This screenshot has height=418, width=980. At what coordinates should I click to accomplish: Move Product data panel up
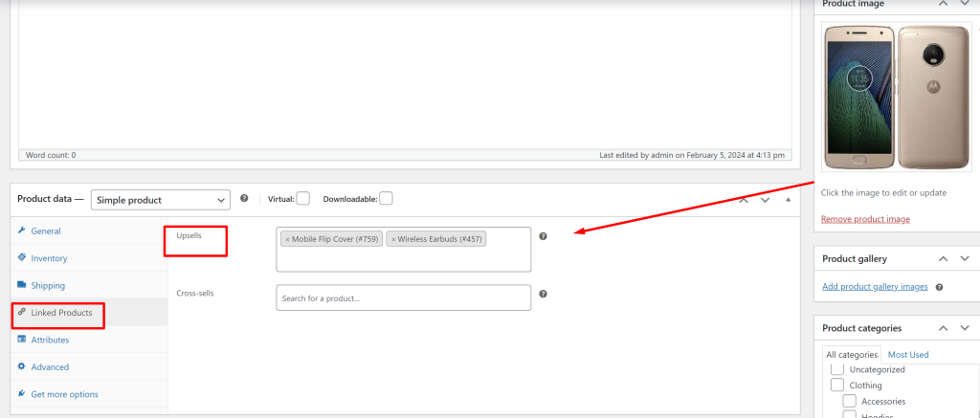(743, 200)
